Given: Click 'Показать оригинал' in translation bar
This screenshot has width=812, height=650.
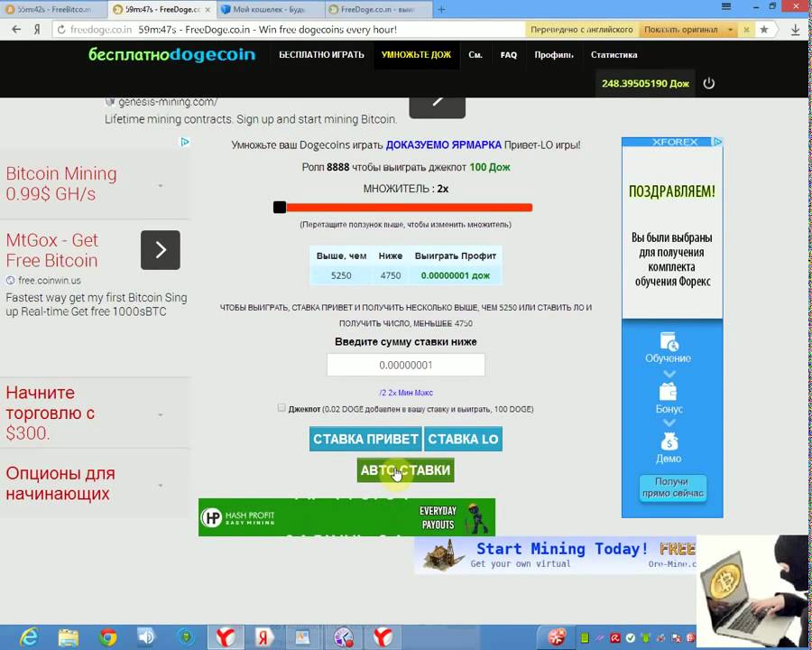Looking at the screenshot, I should pos(680,30).
